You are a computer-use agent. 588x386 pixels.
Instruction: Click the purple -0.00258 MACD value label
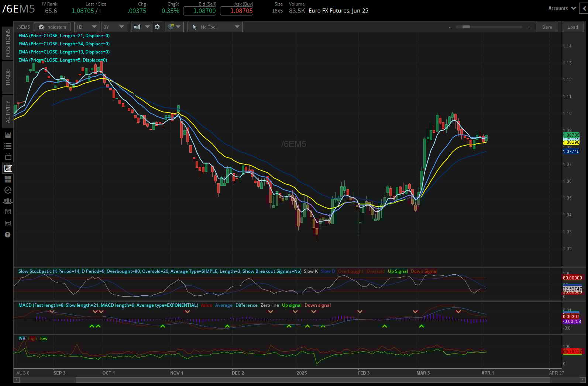point(572,321)
